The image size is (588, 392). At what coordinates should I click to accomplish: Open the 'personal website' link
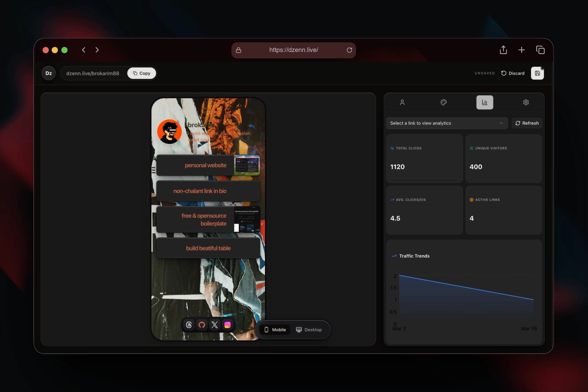[208, 165]
